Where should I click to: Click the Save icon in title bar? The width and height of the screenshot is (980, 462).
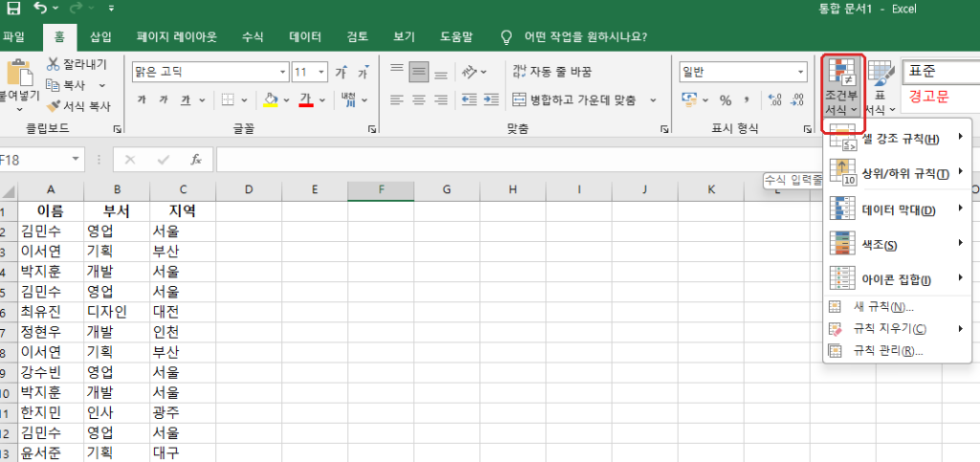click(12, 9)
